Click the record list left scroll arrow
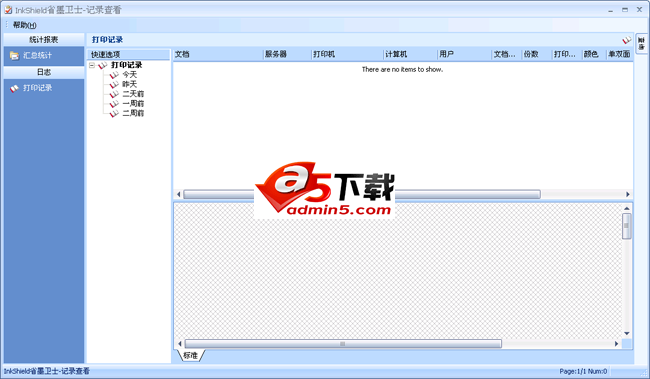The height and width of the screenshot is (379, 650). (179, 194)
